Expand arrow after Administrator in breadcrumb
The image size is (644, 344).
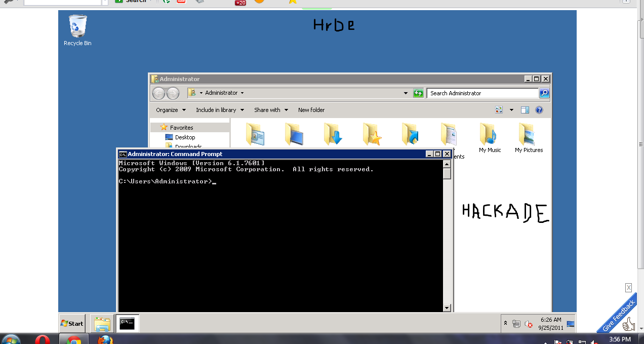pos(242,93)
